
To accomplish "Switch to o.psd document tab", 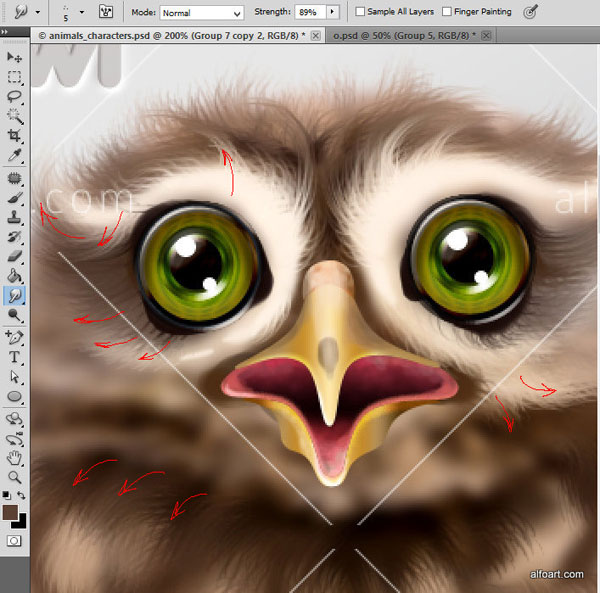I will (x=404, y=36).
